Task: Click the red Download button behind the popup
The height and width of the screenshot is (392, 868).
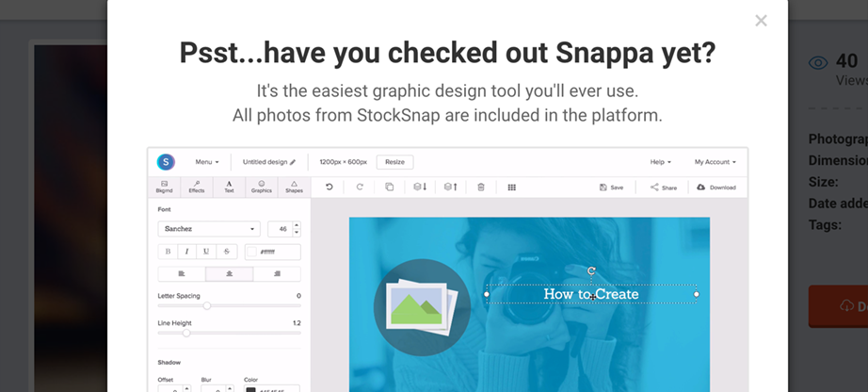Action: click(838, 306)
